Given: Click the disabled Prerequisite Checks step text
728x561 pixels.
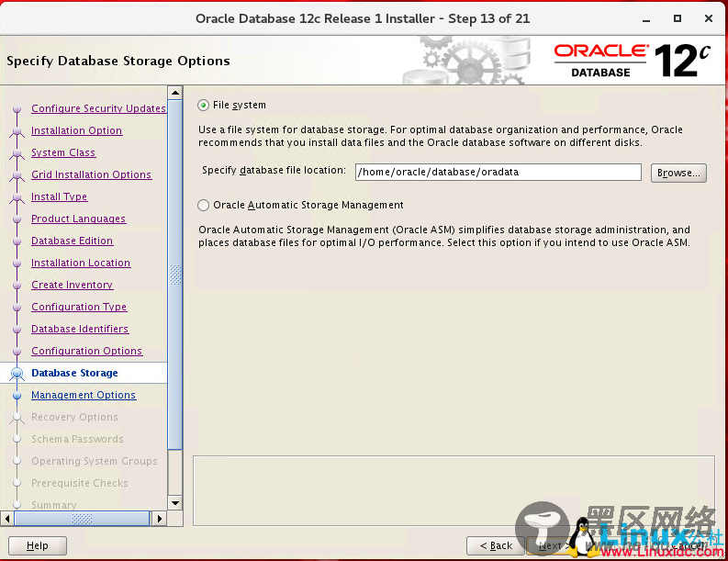Looking at the screenshot, I should click(79, 484).
